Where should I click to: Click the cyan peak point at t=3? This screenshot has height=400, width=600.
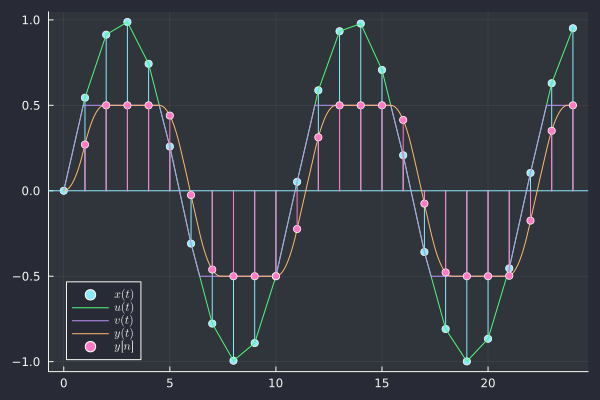click(x=127, y=22)
